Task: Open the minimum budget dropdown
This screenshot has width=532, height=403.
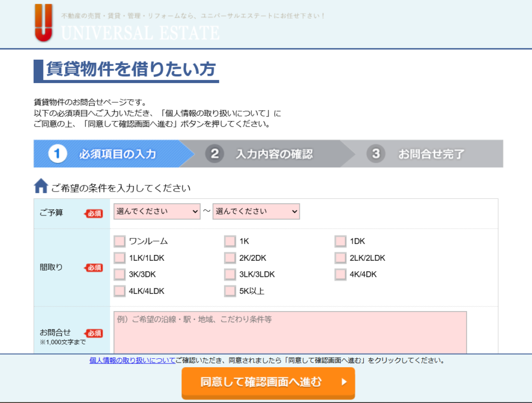Action: point(157,211)
